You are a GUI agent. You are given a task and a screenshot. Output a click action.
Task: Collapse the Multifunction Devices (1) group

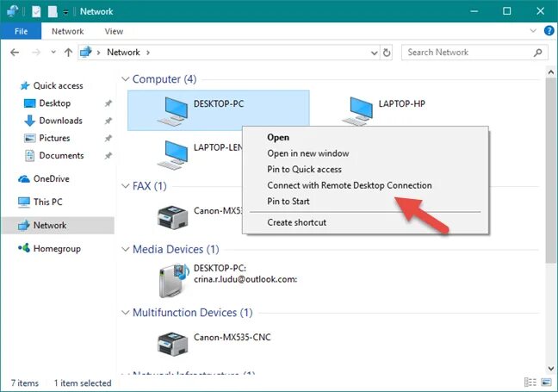click(125, 313)
